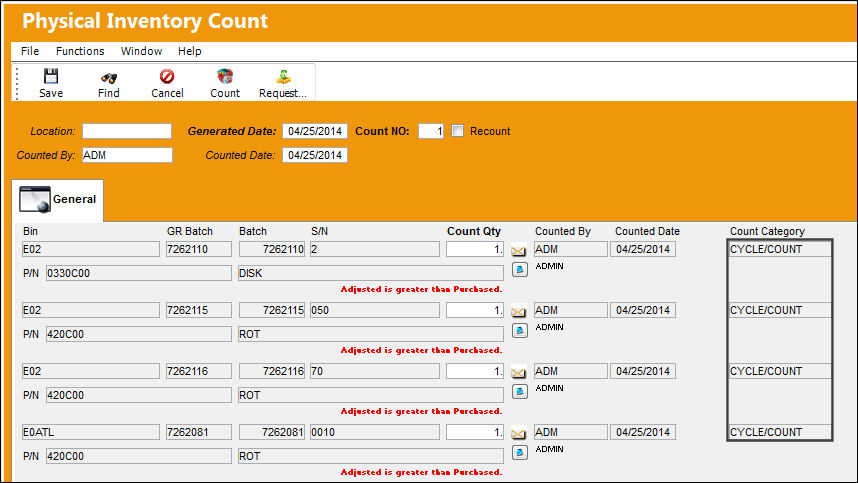
Task: Toggle the Recount checkbox
Action: [457, 131]
